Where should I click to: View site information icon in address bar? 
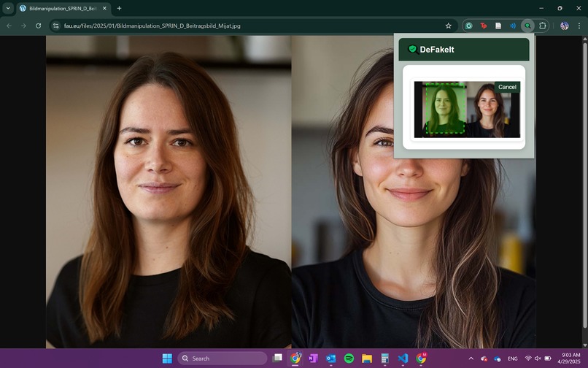point(56,26)
